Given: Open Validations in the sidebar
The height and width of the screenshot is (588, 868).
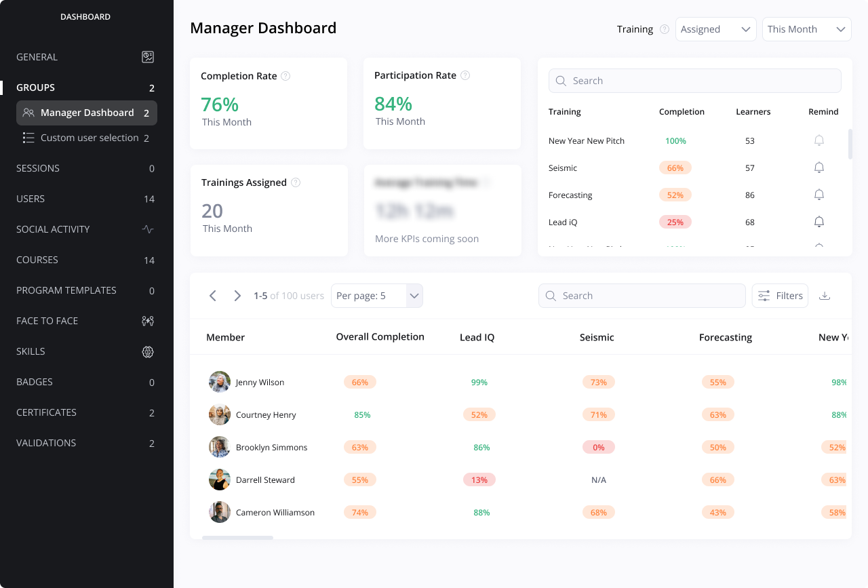Looking at the screenshot, I should tap(87, 443).
